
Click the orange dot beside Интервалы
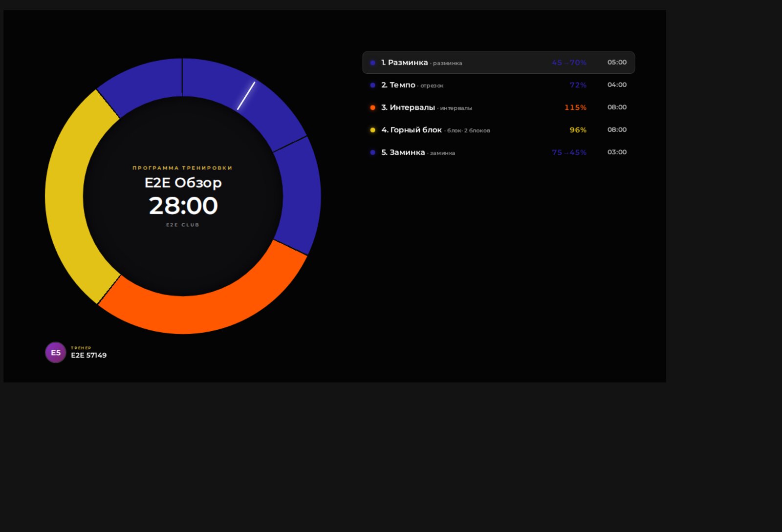(x=372, y=107)
